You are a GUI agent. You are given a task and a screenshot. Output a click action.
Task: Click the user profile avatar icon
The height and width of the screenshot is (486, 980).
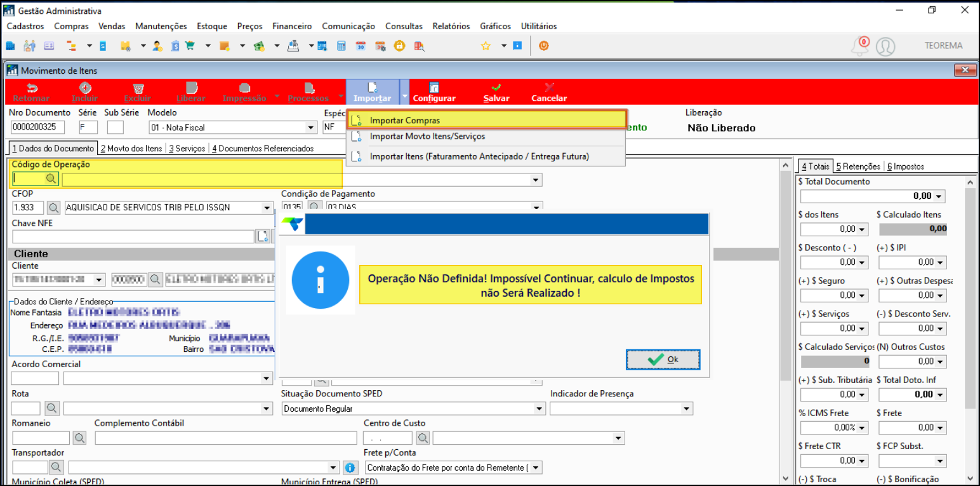[885, 46]
